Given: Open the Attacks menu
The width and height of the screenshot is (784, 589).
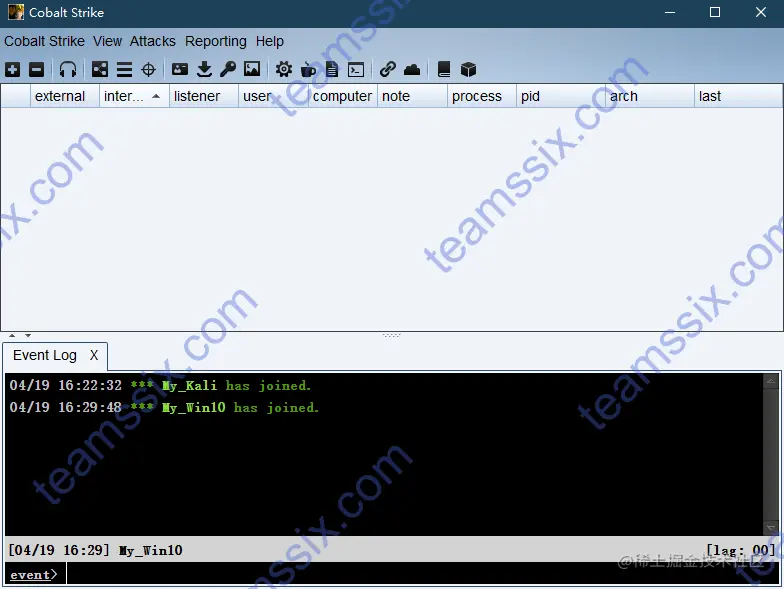Looking at the screenshot, I should pyautogui.click(x=152, y=41).
